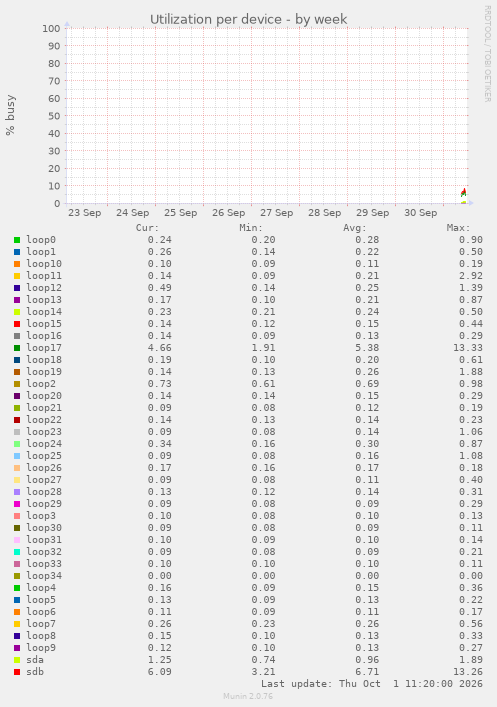Click the 'Last update: Thu Oct 1 11:20:00 2026' text

coord(372,684)
